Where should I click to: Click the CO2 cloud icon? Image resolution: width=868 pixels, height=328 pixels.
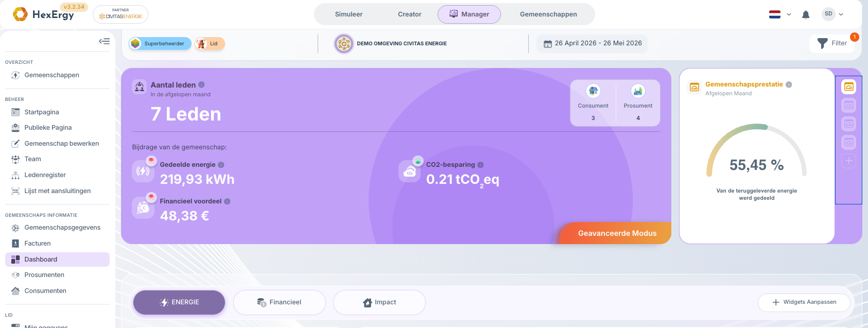point(410,171)
